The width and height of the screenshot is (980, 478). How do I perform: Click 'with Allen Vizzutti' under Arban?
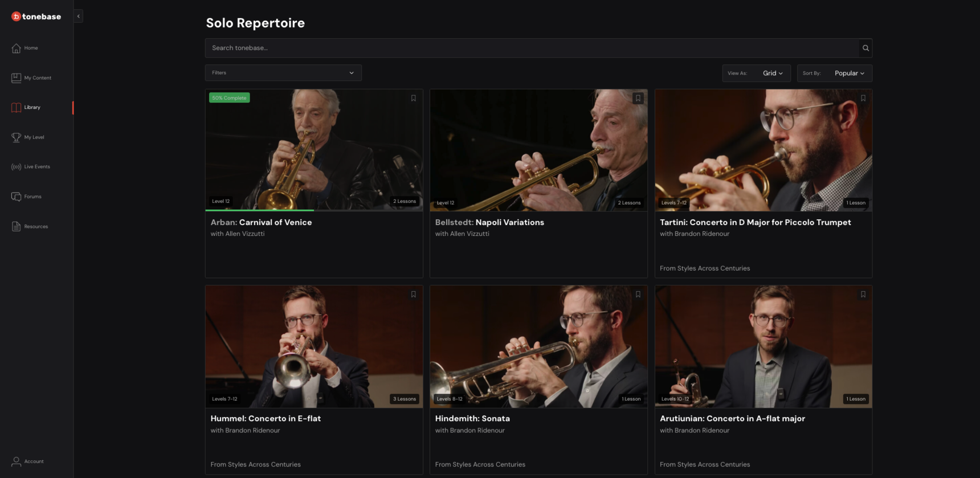coord(238,234)
